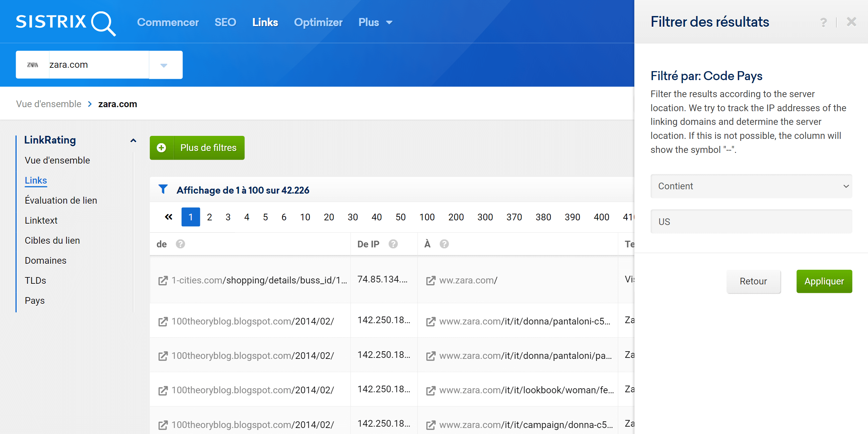This screenshot has height=434, width=868.
Task: Click the Appliquer button
Action: (824, 281)
